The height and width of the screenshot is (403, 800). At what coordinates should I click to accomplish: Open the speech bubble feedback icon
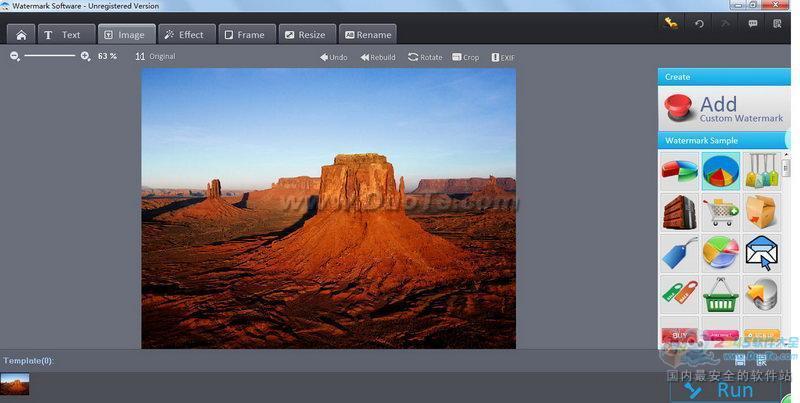[x=753, y=23]
